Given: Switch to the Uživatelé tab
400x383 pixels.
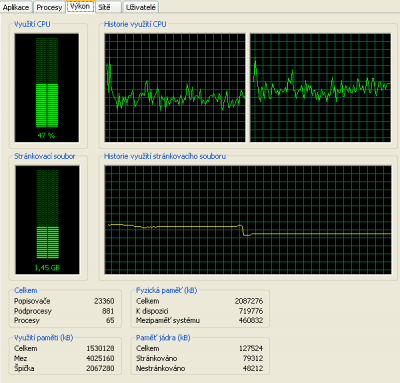Looking at the screenshot, I should (x=141, y=7).
